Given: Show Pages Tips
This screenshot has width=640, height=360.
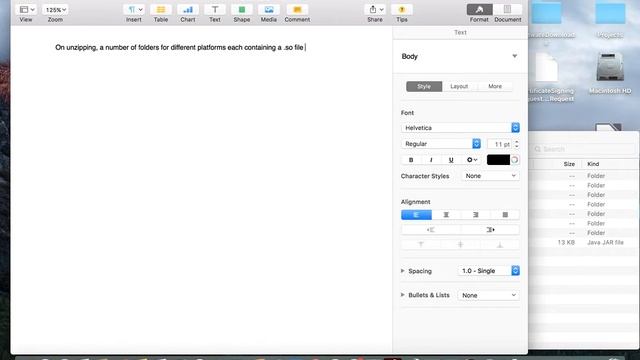Looking at the screenshot, I should [x=402, y=9].
